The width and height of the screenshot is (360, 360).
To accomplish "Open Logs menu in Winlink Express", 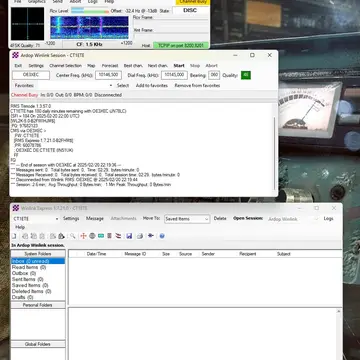I will point(328,219).
